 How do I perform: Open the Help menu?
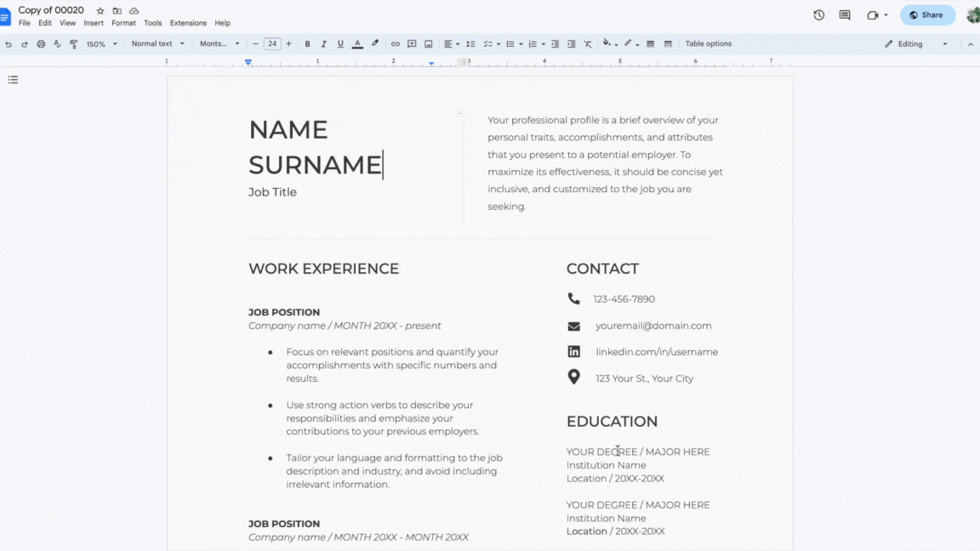[223, 23]
